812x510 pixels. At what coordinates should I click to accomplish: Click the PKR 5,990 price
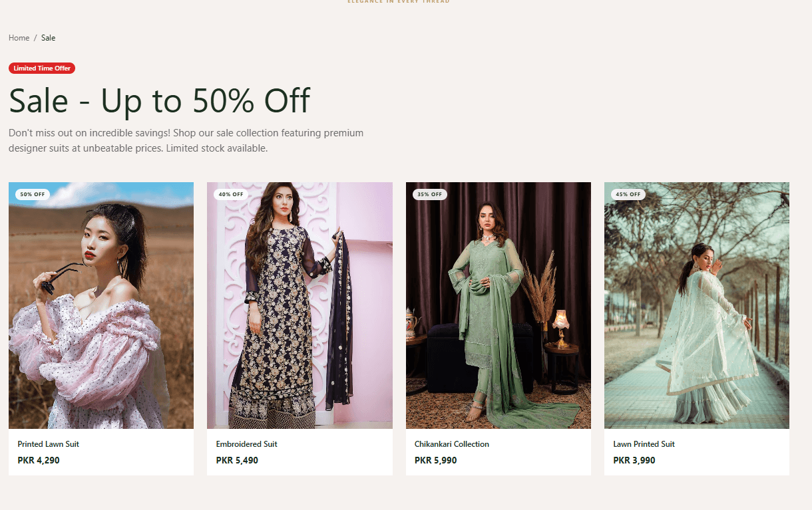coord(436,460)
